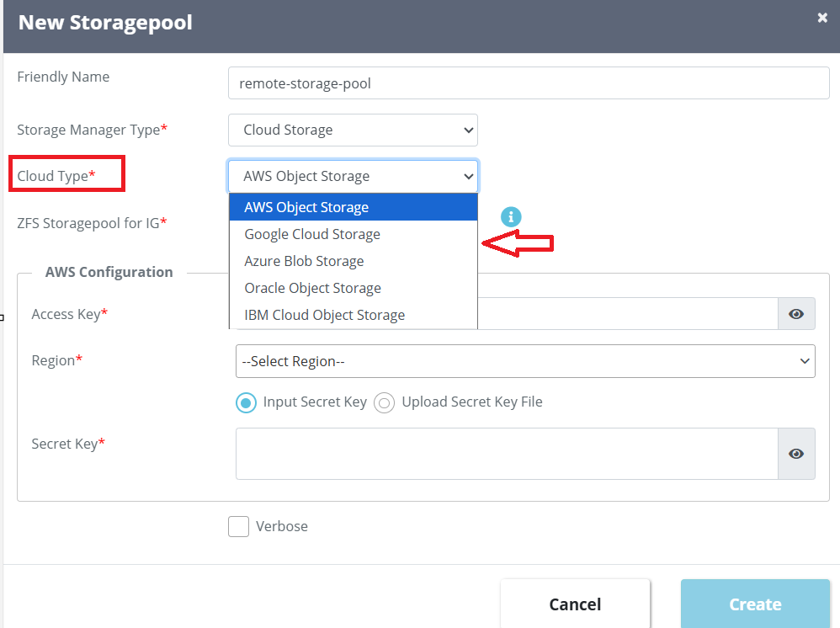Screen dimensions: 840x628
Task: Click the New Storagepool dialog title
Action: (x=105, y=23)
